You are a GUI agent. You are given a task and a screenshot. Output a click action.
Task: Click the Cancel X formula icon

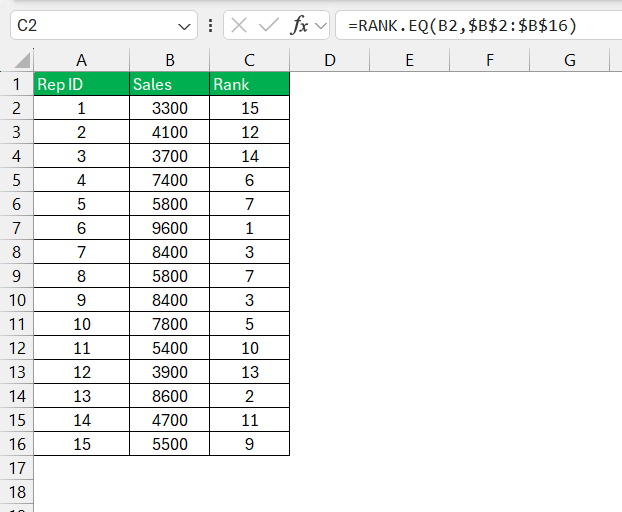tap(239, 26)
